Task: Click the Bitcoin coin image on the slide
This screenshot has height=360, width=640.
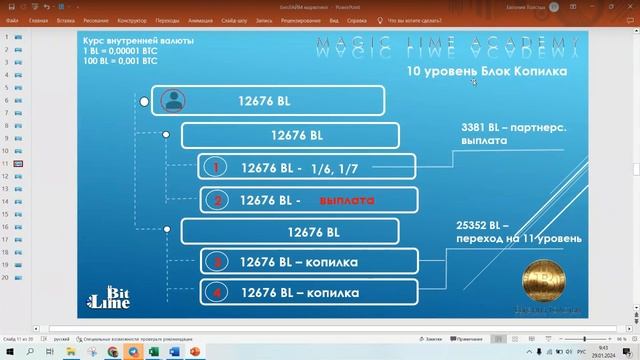Action: click(x=544, y=281)
